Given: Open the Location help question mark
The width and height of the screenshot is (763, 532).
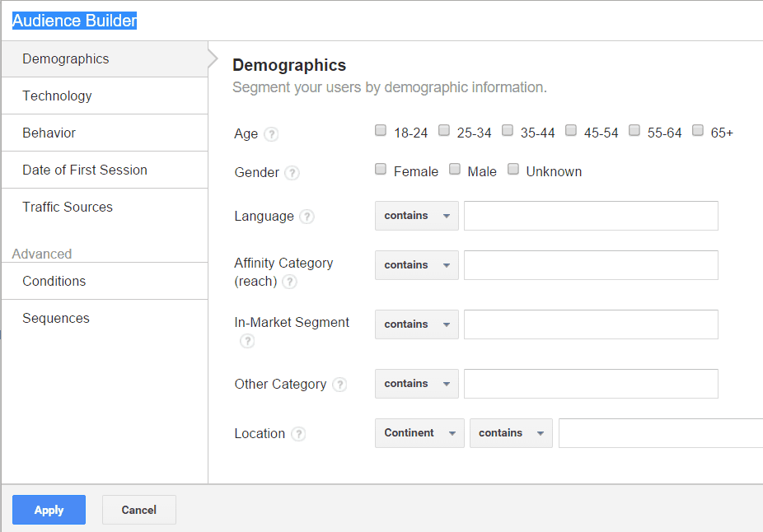Looking at the screenshot, I should [x=298, y=434].
